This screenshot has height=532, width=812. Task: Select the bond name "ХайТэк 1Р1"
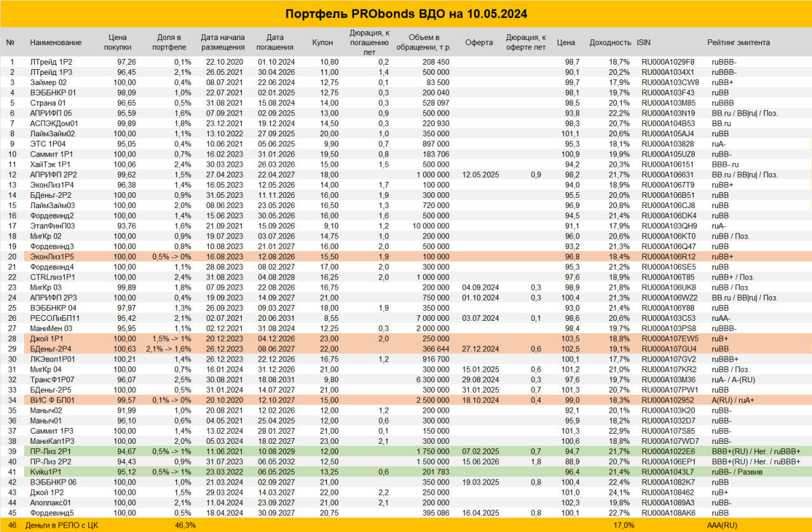51,164
